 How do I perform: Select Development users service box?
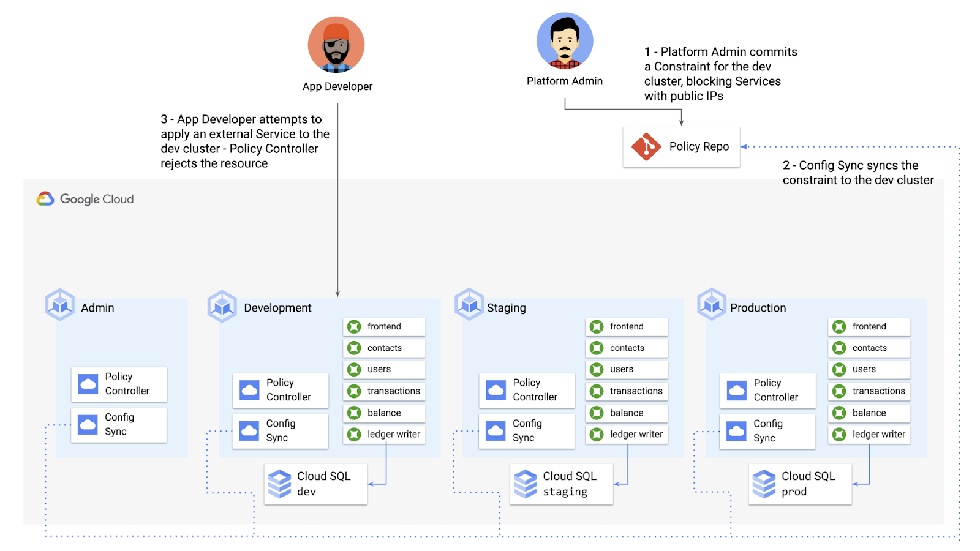click(x=384, y=370)
